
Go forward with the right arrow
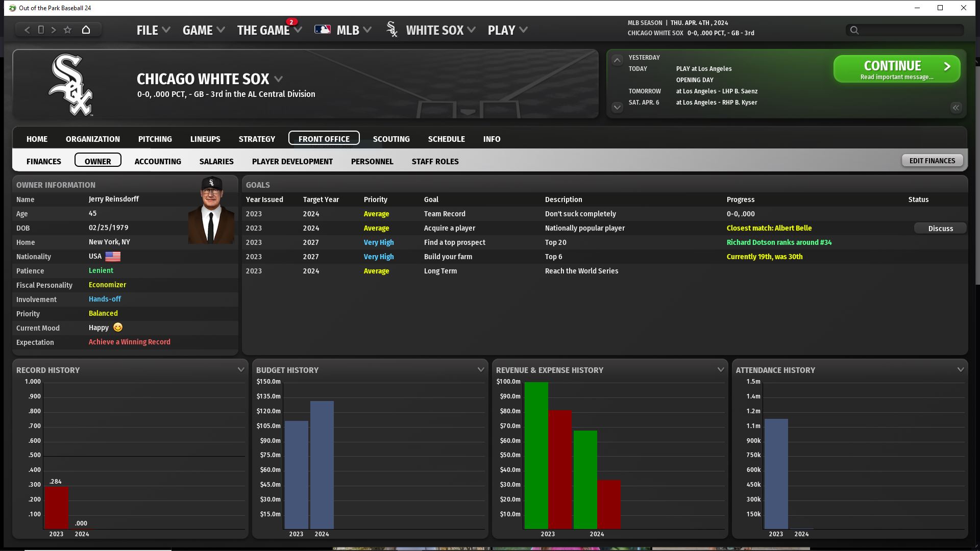click(54, 30)
